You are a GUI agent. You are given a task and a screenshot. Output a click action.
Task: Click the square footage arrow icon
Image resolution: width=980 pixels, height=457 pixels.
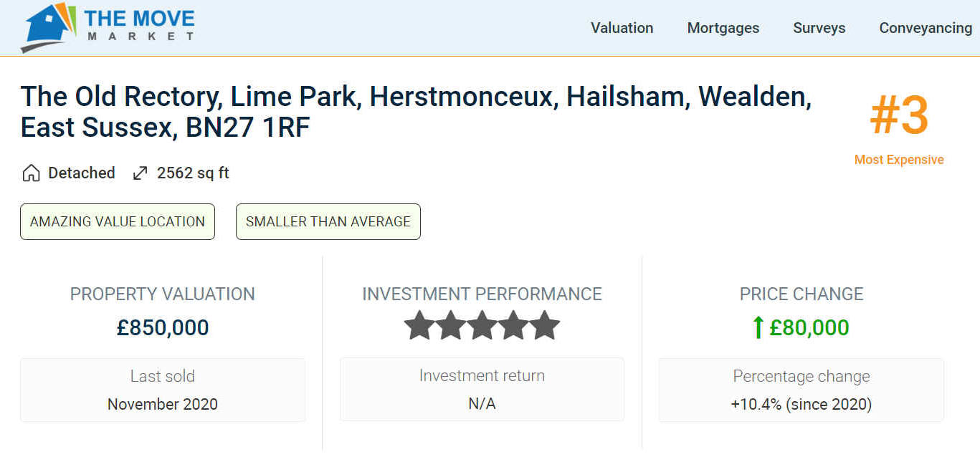(x=141, y=173)
